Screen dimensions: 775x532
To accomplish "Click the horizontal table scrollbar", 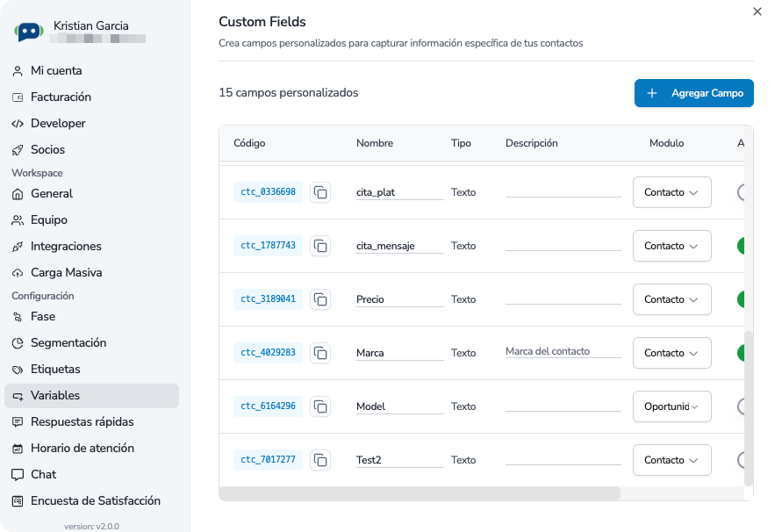I will click(x=420, y=493).
